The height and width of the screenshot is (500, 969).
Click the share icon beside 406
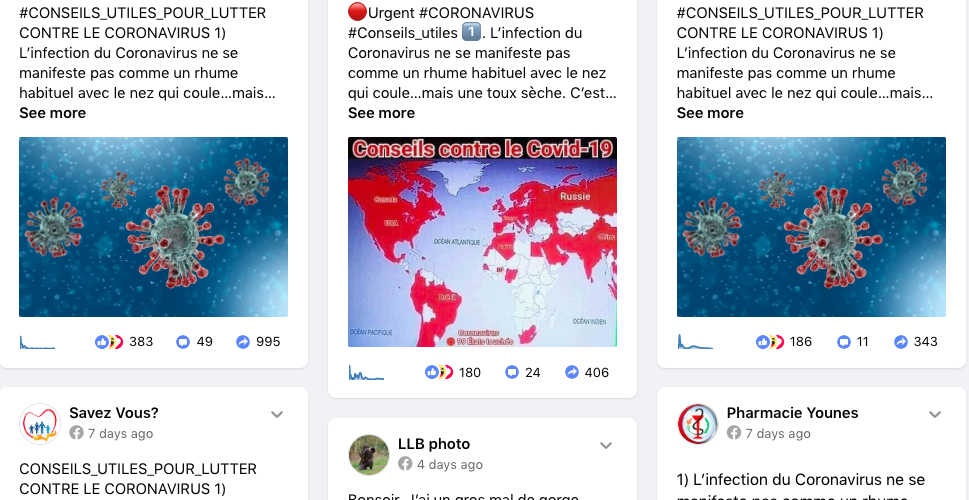coord(572,372)
